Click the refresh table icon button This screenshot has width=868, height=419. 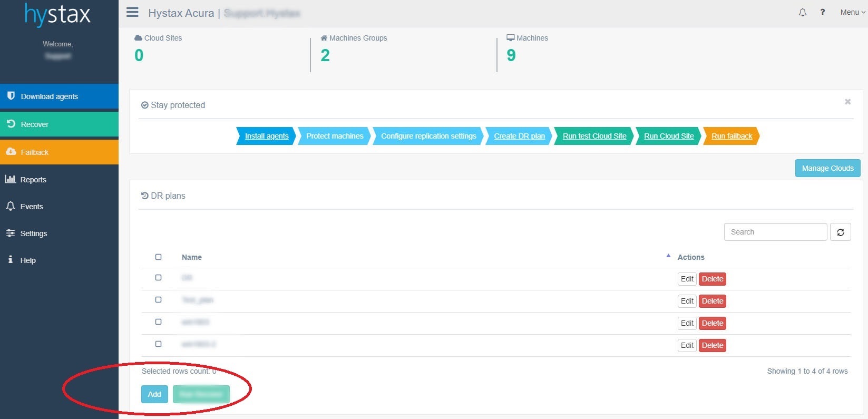tap(841, 232)
